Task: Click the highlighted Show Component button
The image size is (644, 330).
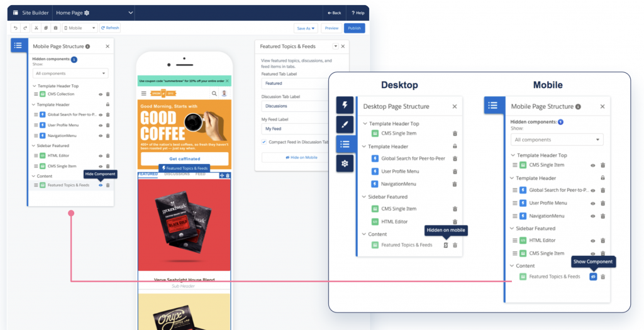Action: (592, 277)
